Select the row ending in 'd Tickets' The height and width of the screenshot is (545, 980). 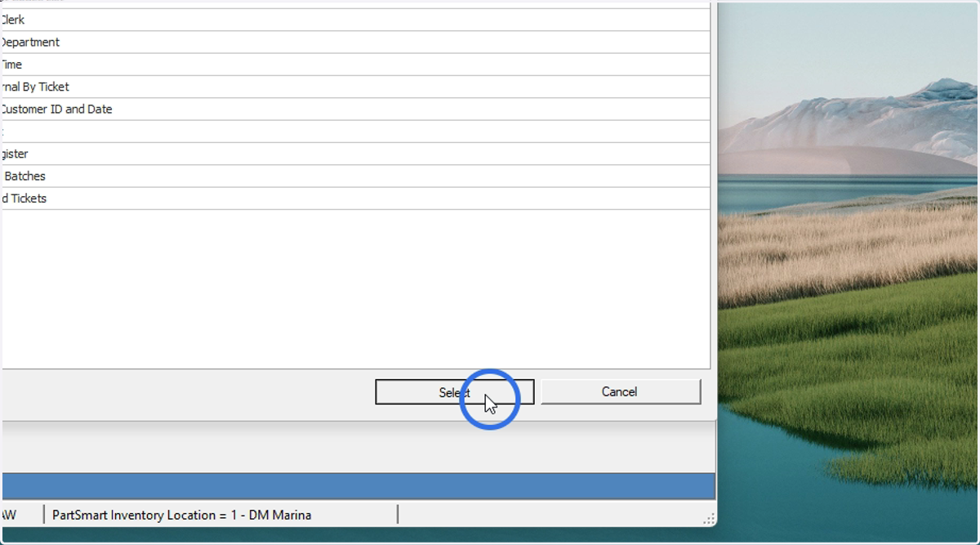(x=355, y=198)
